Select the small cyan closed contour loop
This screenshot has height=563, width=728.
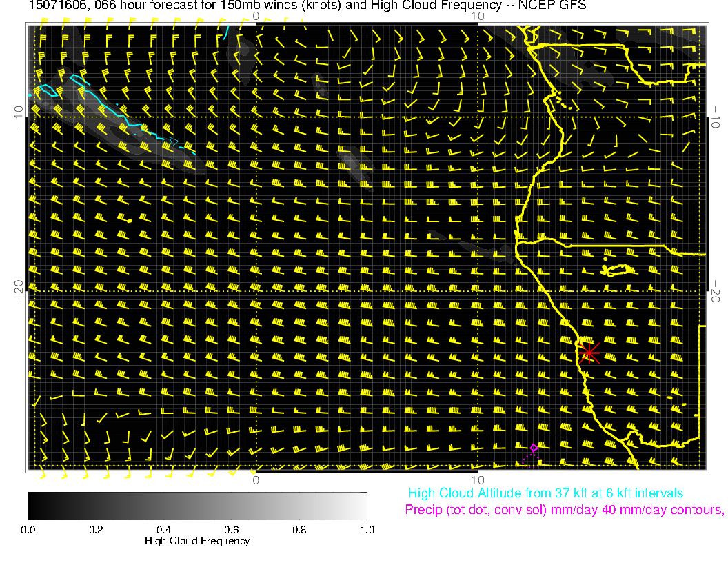[x=47, y=90]
